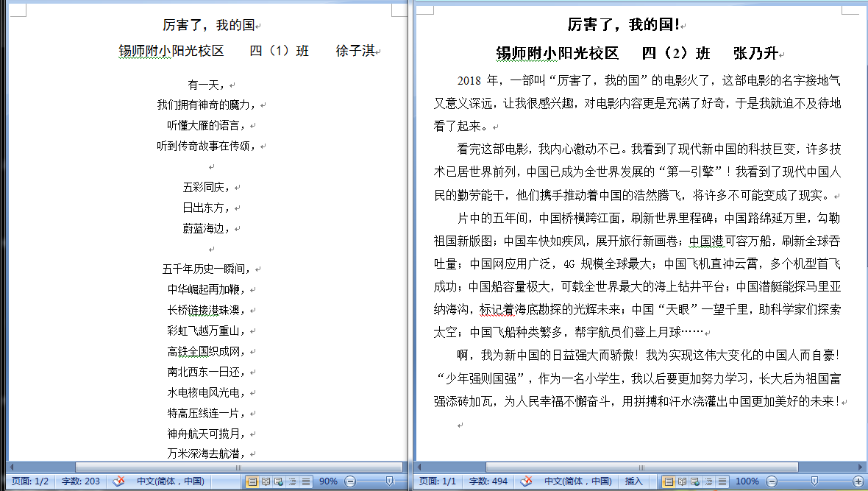Click poem line 五彩同庆，
Screen dimensions: 868x491
tap(207, 187)
